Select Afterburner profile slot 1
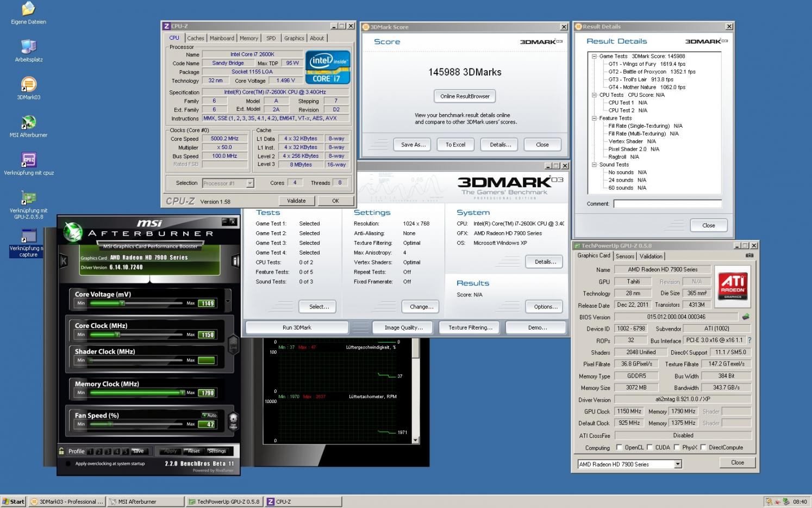The width and height of the screenshot is (812, 508). [x=90, y=451]
